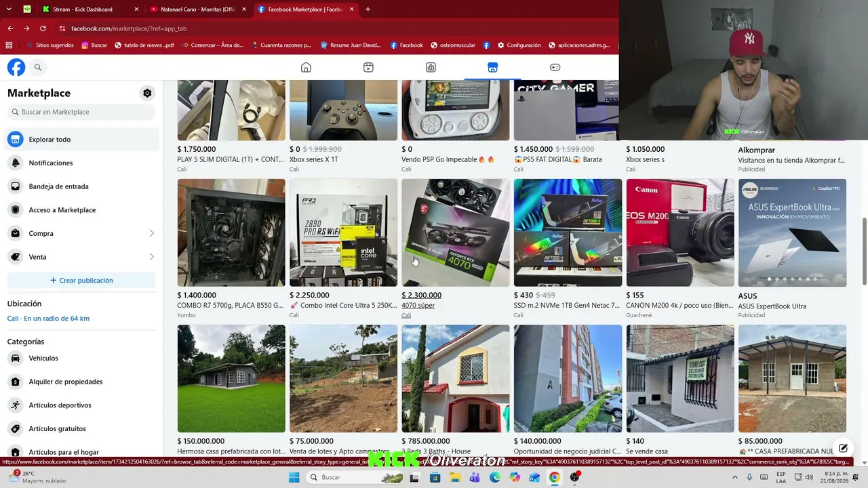Select Explorar todo in Marketplace sidebar

pyautogui.click(x=81, y=140)
